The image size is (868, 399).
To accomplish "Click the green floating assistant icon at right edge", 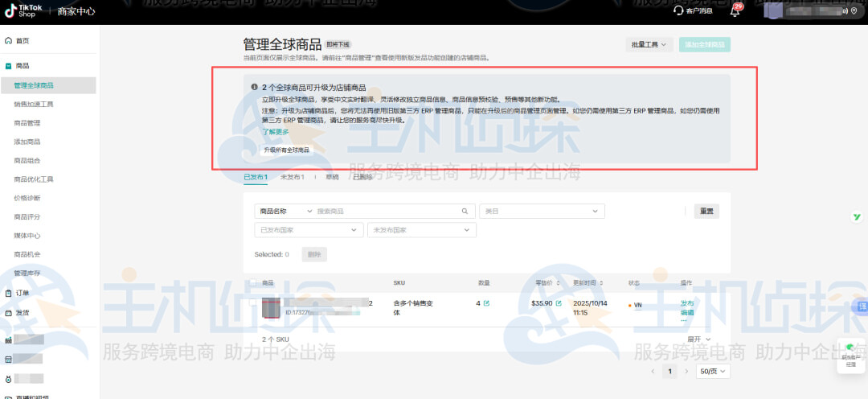I will coord(857,218).
